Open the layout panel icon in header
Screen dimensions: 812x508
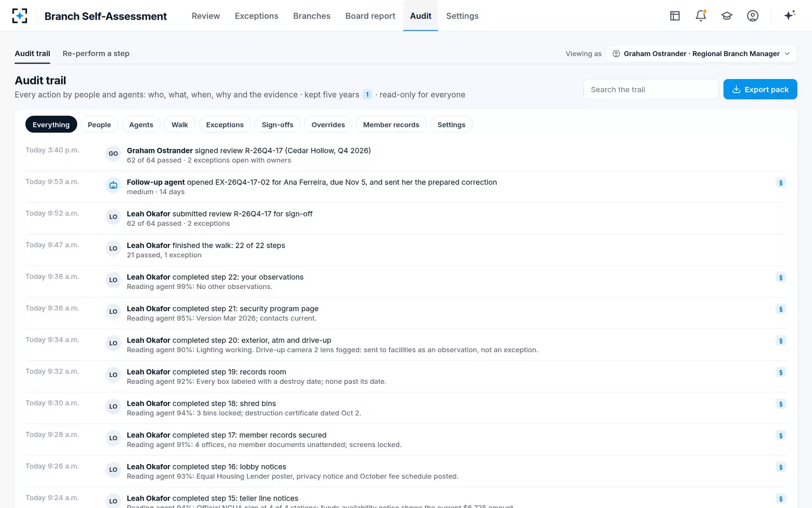(675, 16)
